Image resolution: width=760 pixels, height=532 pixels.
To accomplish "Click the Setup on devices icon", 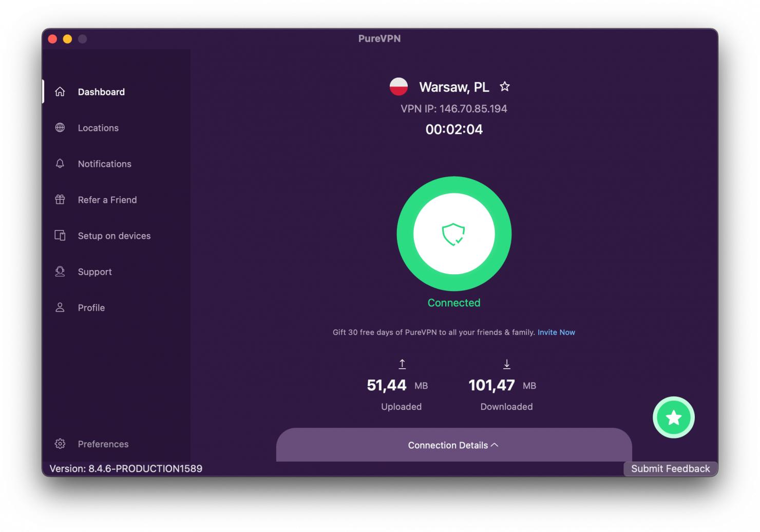I will point(60,235).
